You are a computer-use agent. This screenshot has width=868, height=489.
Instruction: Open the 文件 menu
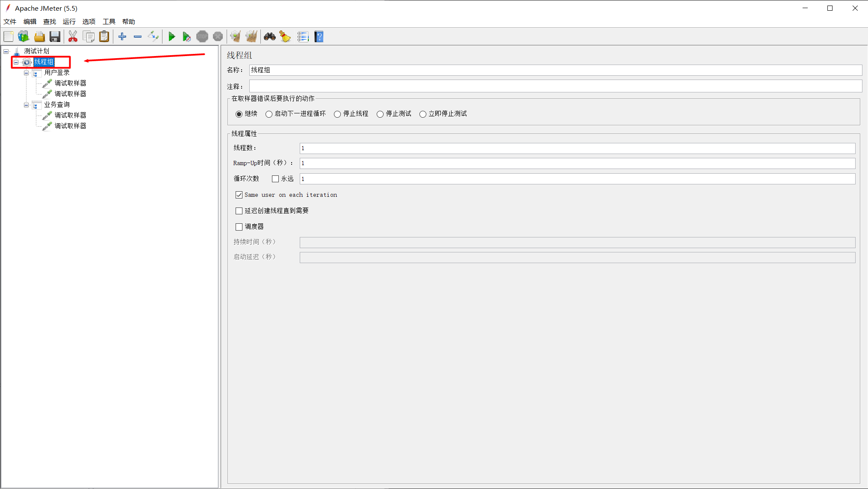click(x=10, y=22)
